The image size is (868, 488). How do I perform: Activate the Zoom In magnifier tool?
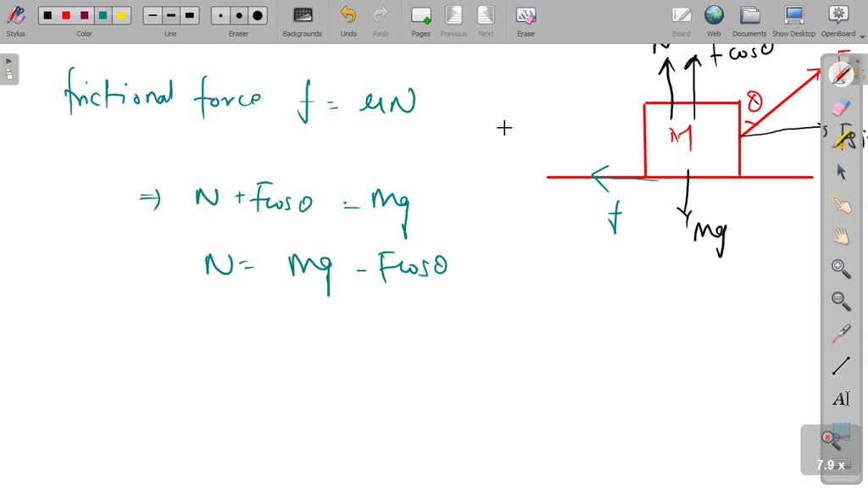click(839, 269)
